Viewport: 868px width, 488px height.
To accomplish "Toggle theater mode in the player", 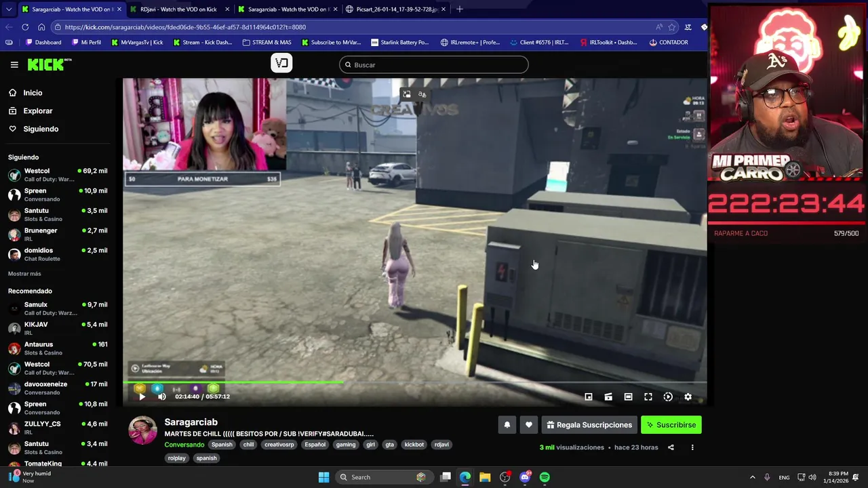I will (628, 396).
